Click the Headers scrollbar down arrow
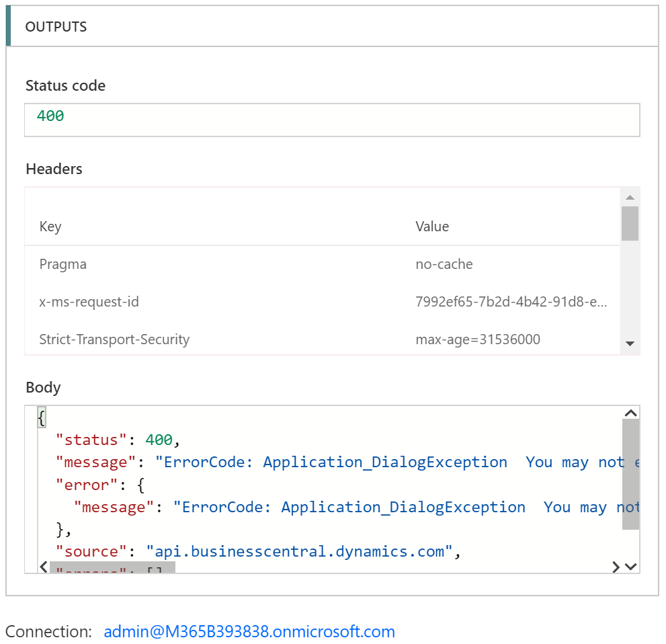 click(630, 344)
